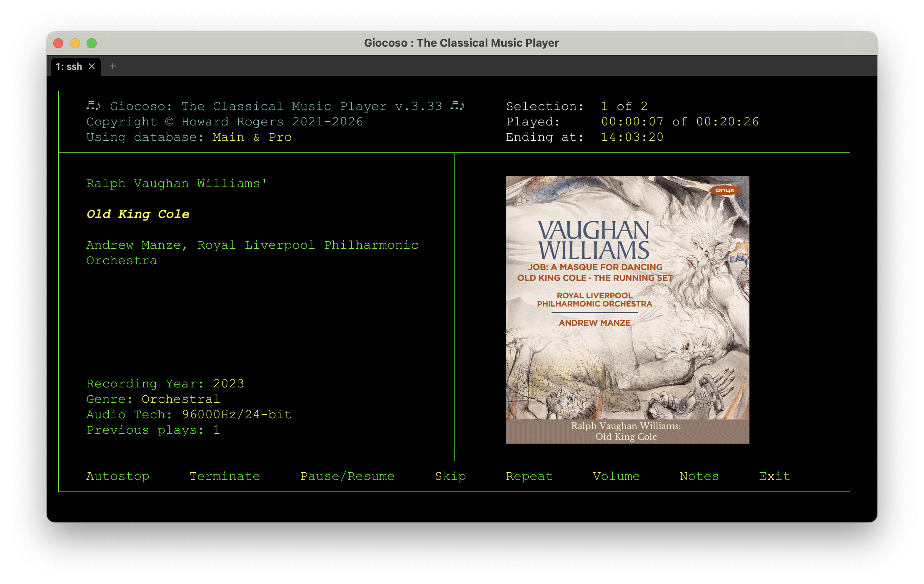This screenshot has width=924, height=584.
Task: Open a new terminal tab
Action: pyautogui.click(x=112, y=66)
